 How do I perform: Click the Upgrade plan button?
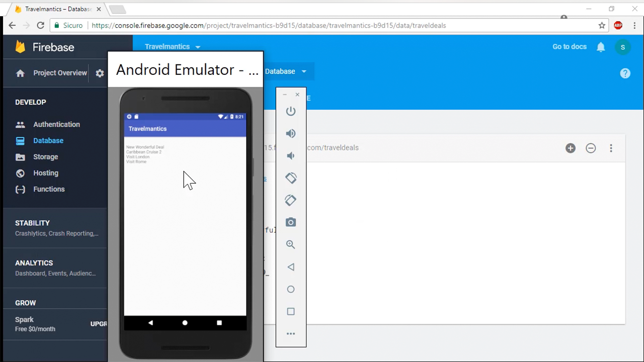tap(99, 324)
